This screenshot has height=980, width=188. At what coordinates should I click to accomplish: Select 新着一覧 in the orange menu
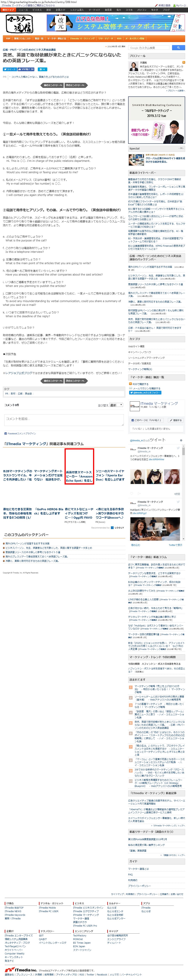click(39, 38)
